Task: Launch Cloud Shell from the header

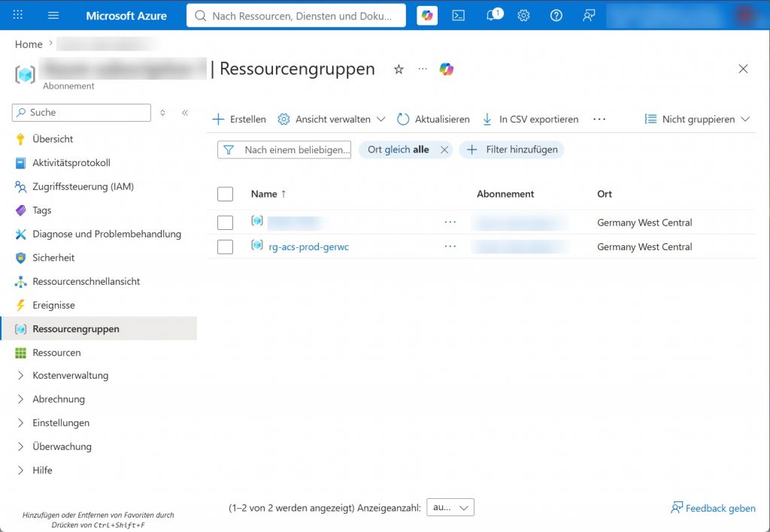Action: [458, 16]
